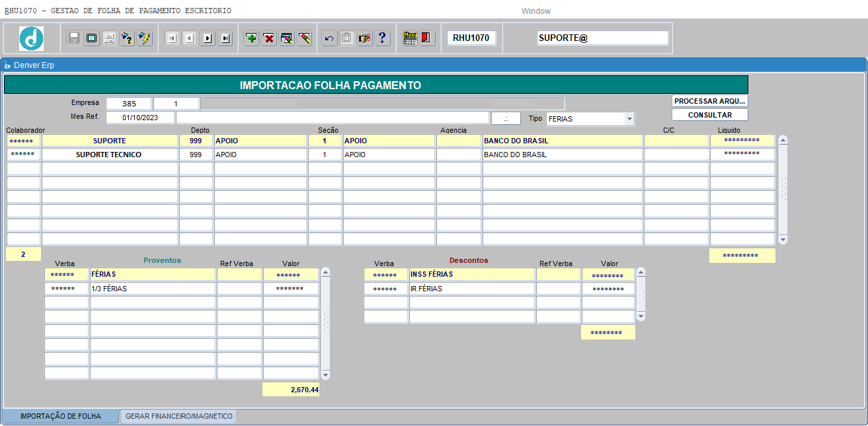The width and height of the screenshot is (868, 426).
Task: Click the Proventos total 2,670.44
Action: click(x=291, y=390)
